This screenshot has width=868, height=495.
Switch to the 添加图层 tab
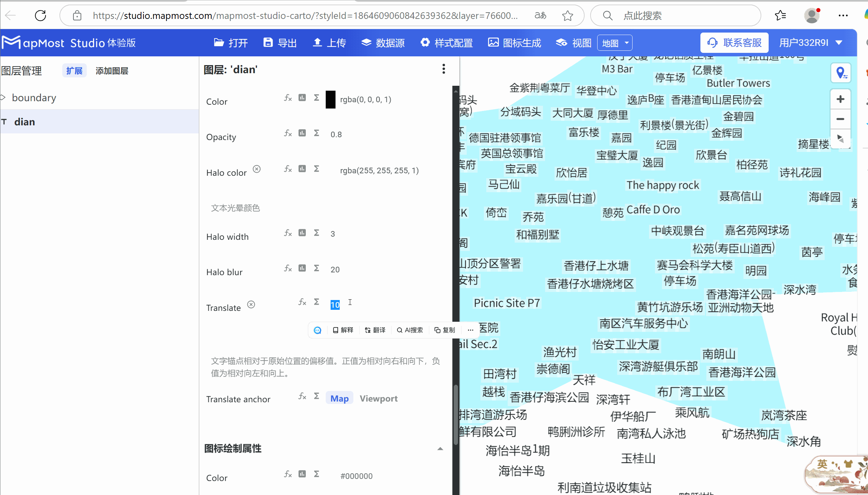(x=112, y=70)
